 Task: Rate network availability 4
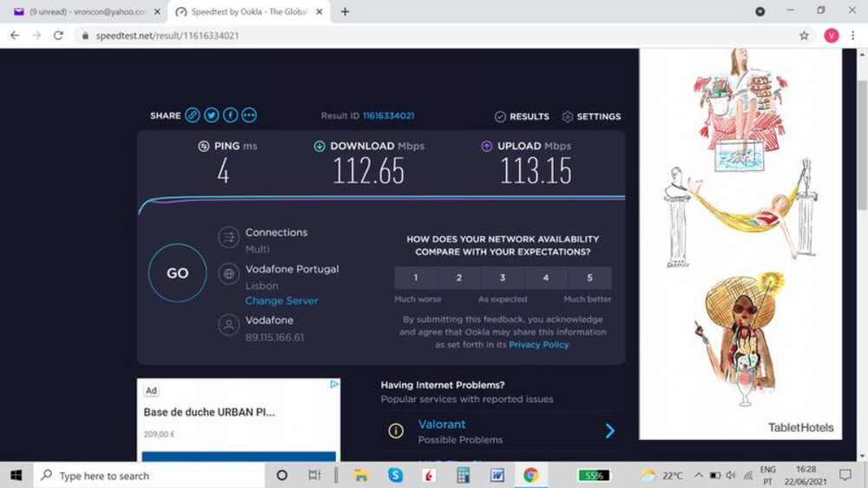pyautogui.click(x=546, y=278)
